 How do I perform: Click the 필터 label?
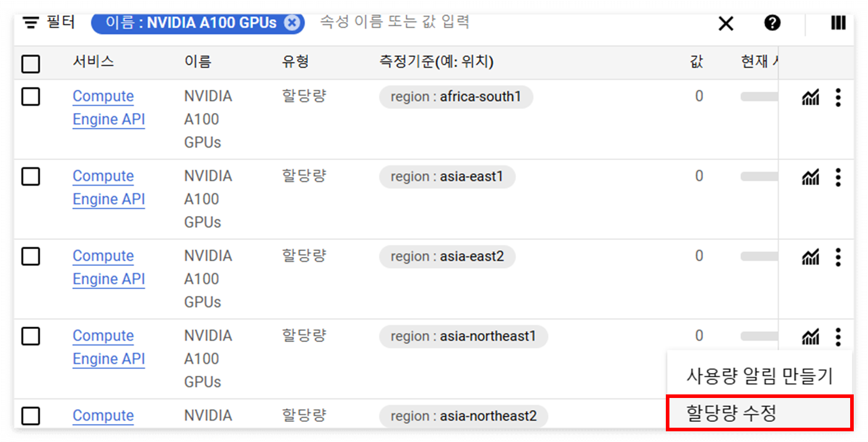point(61,23)
